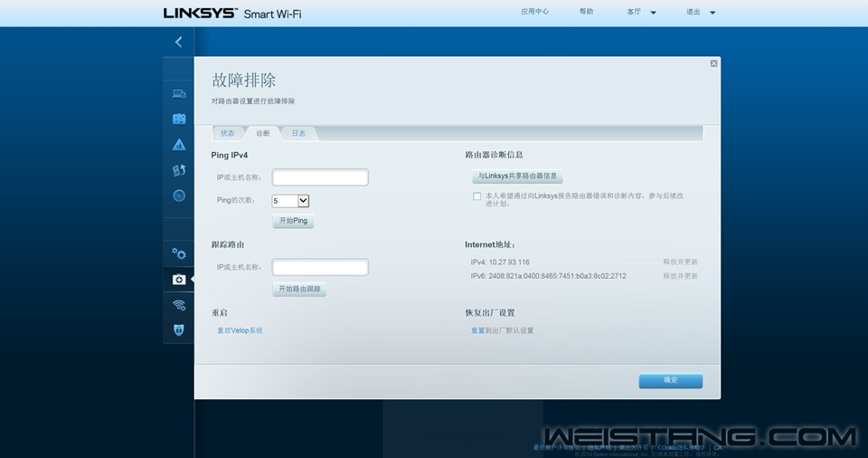Open the Media Prioritization sidebar icon
Screen dimensions: 868x458
point(179,170)
